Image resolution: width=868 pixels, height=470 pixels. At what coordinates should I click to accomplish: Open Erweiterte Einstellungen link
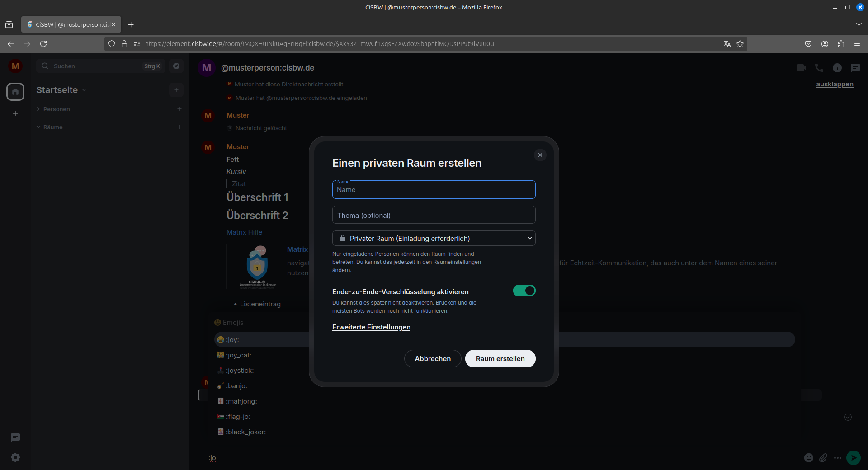pos(371,327)
